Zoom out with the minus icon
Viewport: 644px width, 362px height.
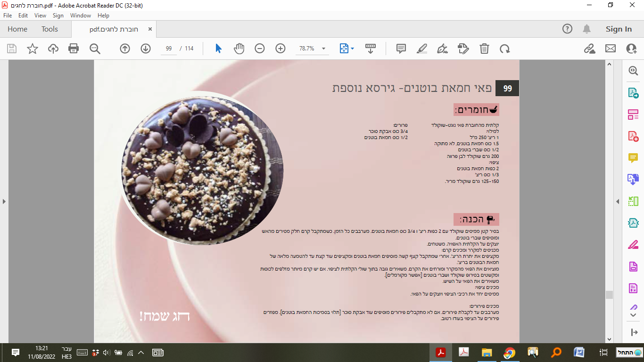point(260,49)
